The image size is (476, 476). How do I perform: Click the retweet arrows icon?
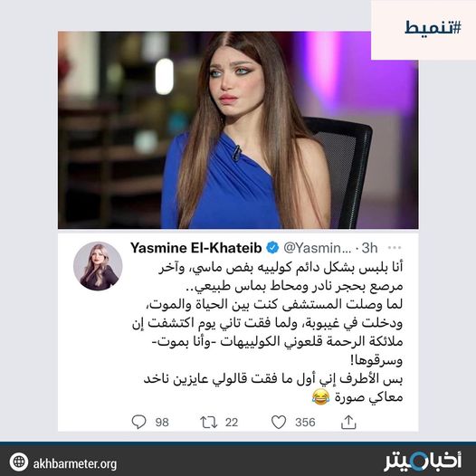pyautogui.click(x=208, y=423)
